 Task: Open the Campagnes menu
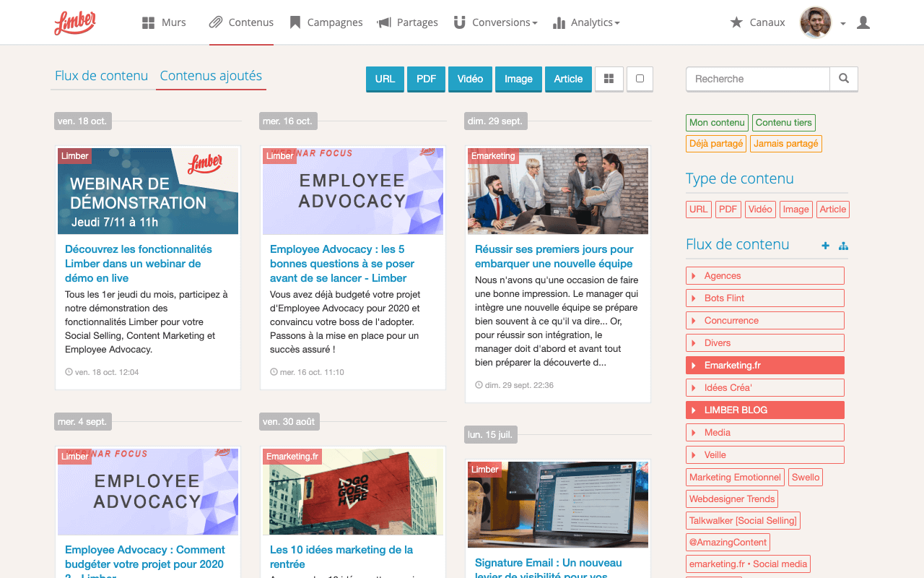click(x=326, y=22)
